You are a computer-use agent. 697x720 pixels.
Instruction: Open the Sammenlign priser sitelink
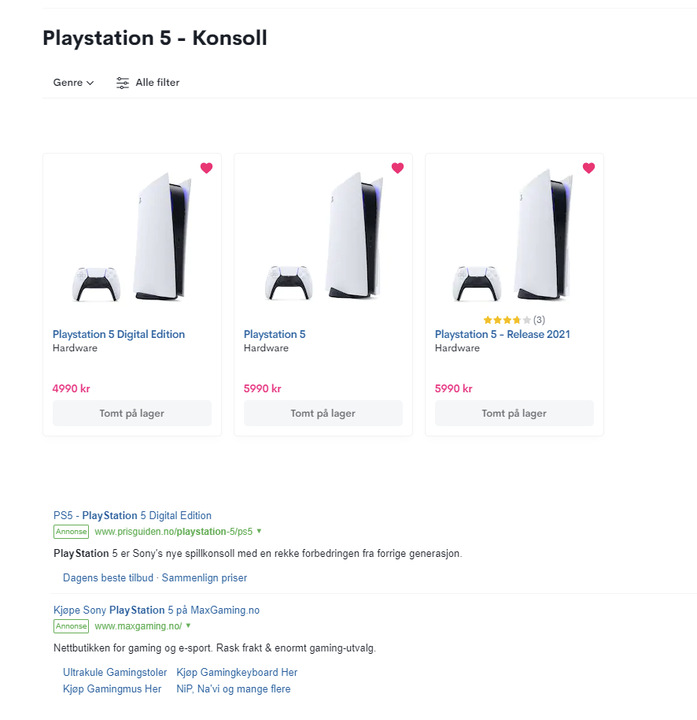pyautogui.click(x=204, y=578)
